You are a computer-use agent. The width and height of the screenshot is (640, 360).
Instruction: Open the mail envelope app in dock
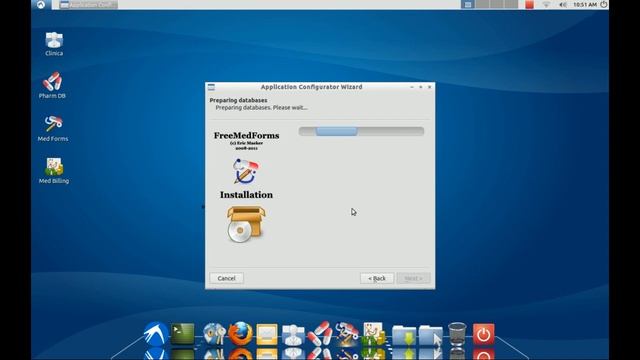[267, 334]
